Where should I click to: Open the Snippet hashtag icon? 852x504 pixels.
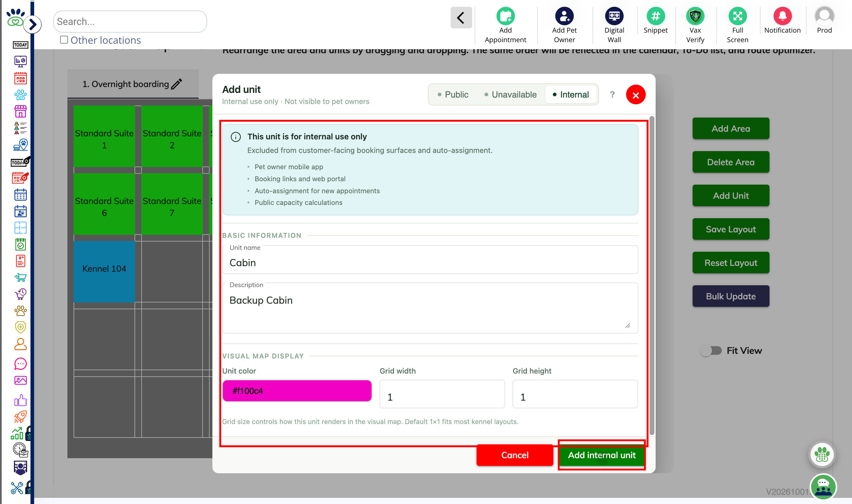[x=656, y=16]
